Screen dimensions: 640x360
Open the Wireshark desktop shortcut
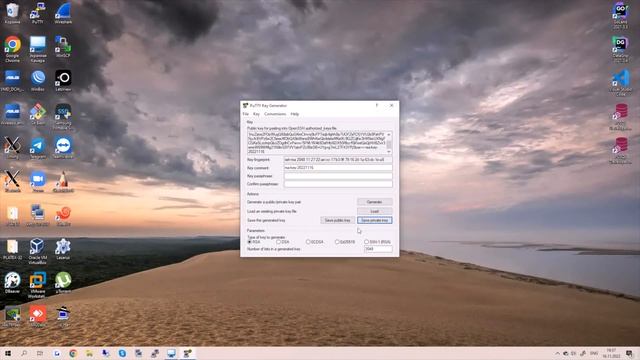tap(63, 13)
